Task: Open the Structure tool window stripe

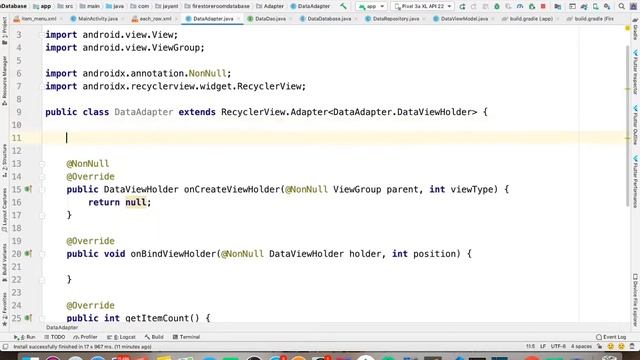Action: pyautogui.click(x=4, y=161)
